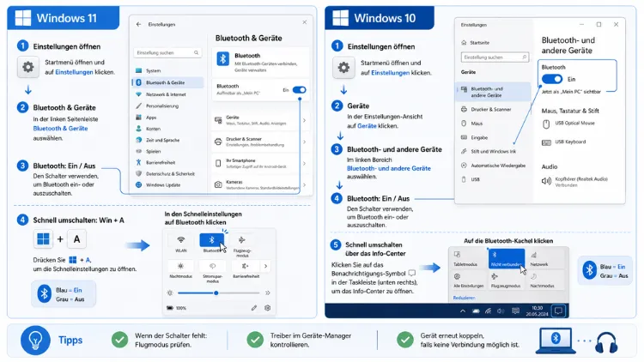Click the Einstellungen link in the Windows 10 step 1
The image size is (644, 362).
point(390,73)
